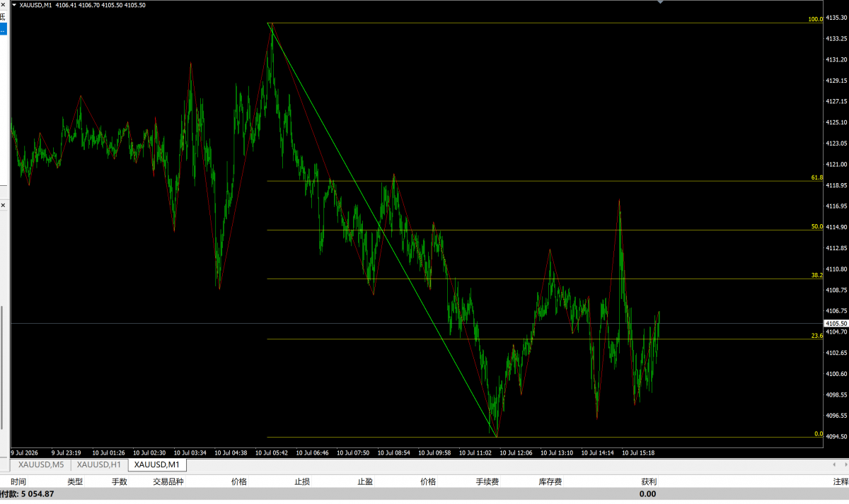Click the chart shift triangle marker on top edge
The width and height of the screenshot is (849, 504).
click(660, 2)
